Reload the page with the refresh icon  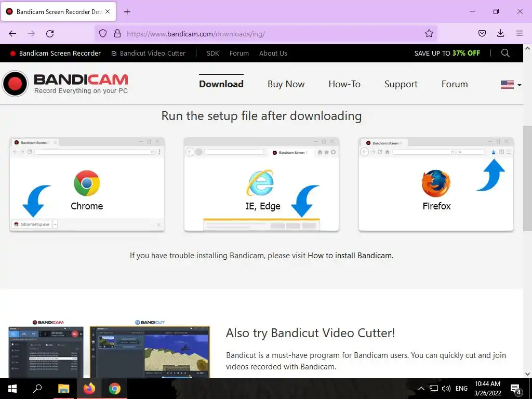pyautogui.click(x=50, y=34)
